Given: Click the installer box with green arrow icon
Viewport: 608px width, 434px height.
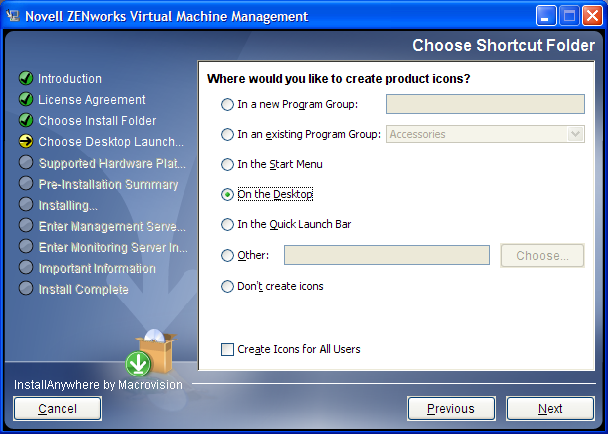Looking at the screenshot, I should click(x=150, y=354).
